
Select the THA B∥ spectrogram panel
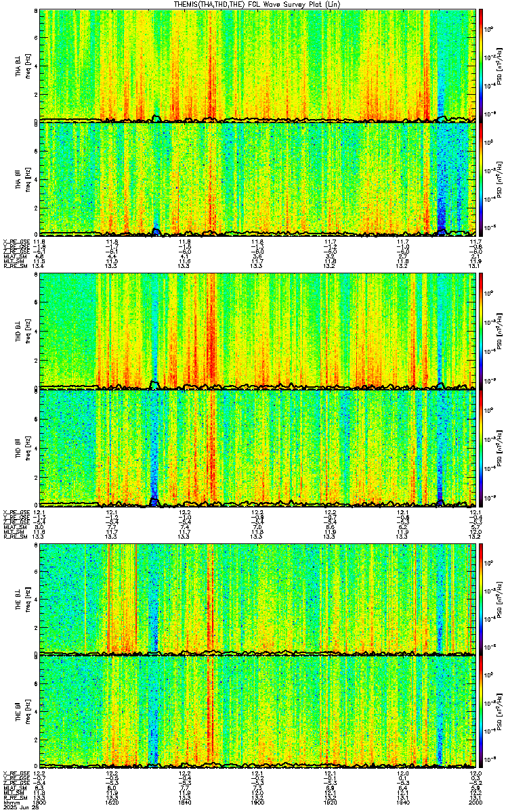[x=258, y=177]
